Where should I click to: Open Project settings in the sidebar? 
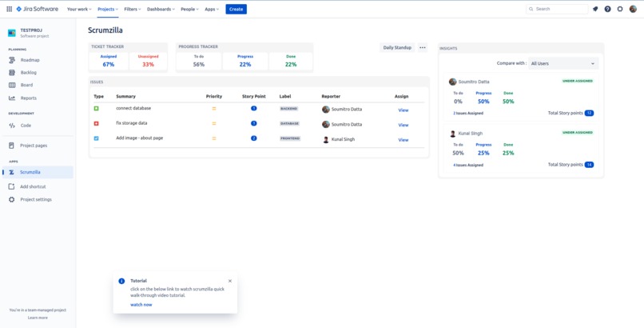38,199
